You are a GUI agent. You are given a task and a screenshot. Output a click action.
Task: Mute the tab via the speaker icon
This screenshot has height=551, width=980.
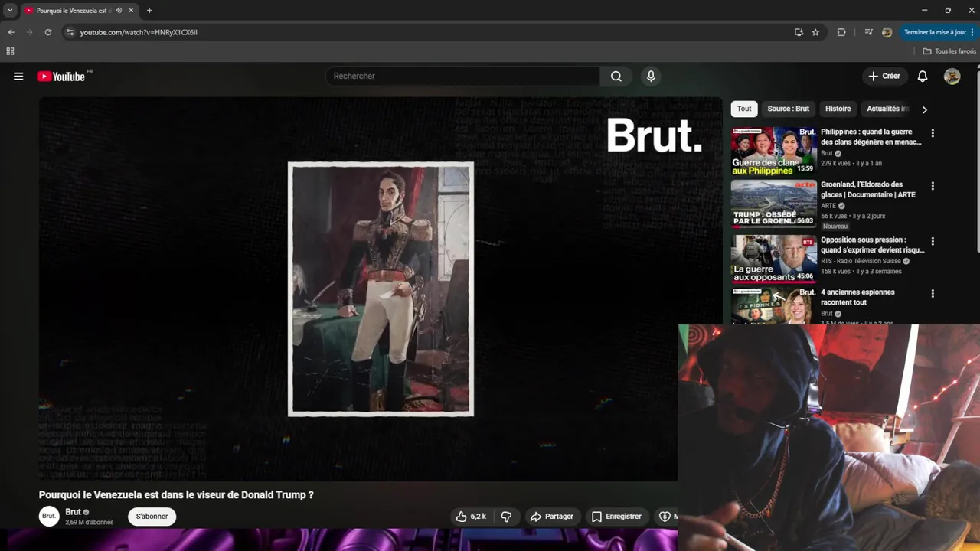119,11
